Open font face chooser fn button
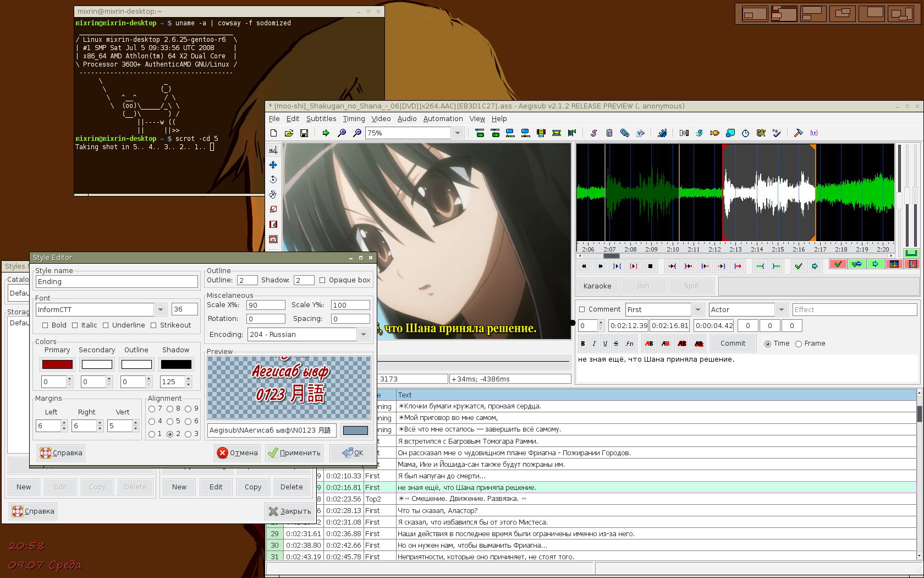The height and width of the screenshot is (578, 924). [x=630, y=343]
